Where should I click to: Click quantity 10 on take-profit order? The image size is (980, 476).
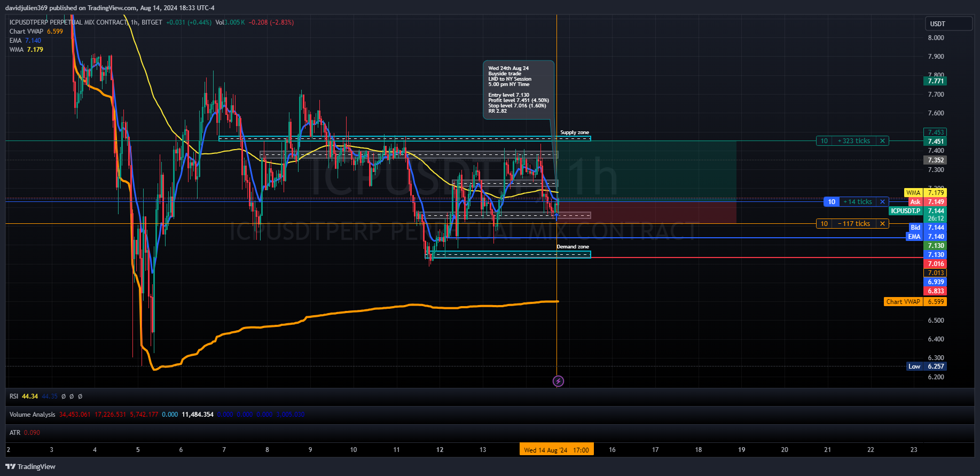coord(824,141)
